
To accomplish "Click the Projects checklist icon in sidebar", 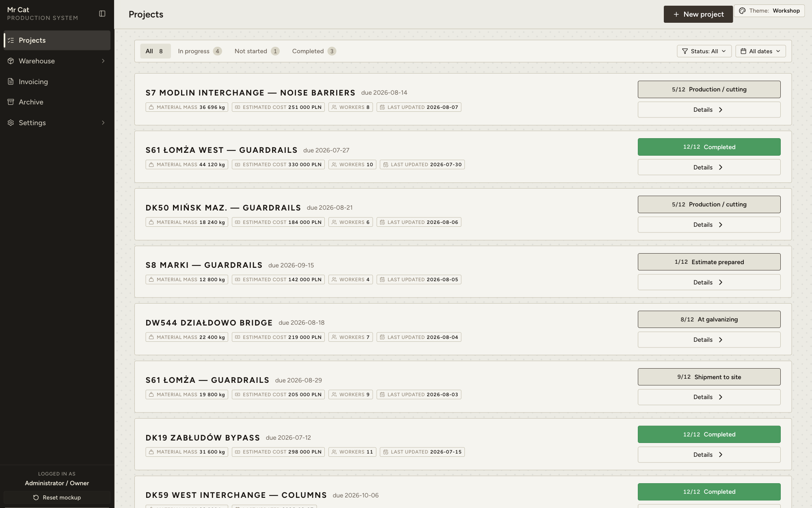I will click(x=11, y=40).
